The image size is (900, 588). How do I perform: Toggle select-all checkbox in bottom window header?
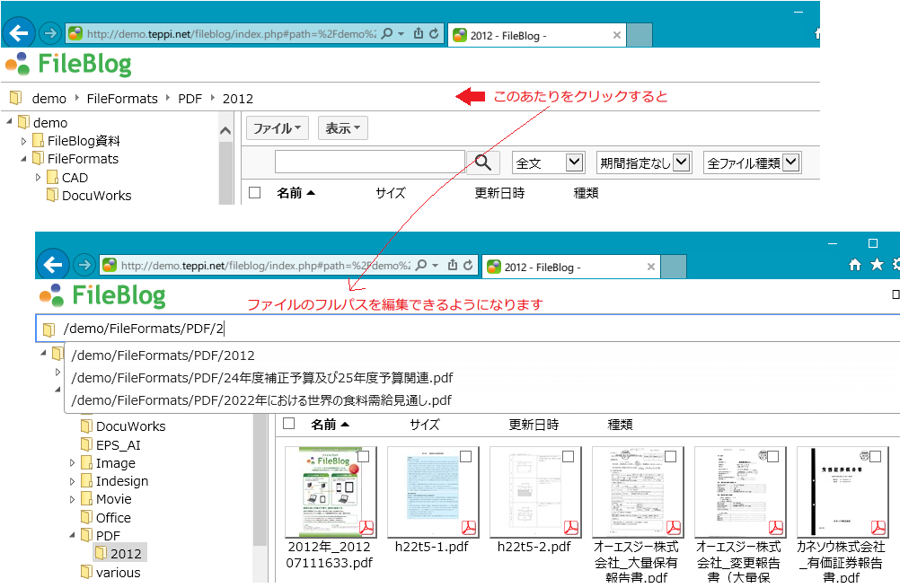pyautogui.click(x=288, y=424)
